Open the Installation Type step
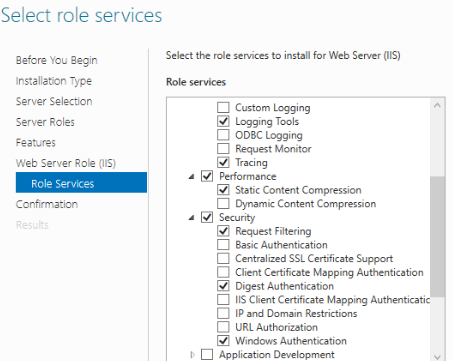 tap(54, 81)
